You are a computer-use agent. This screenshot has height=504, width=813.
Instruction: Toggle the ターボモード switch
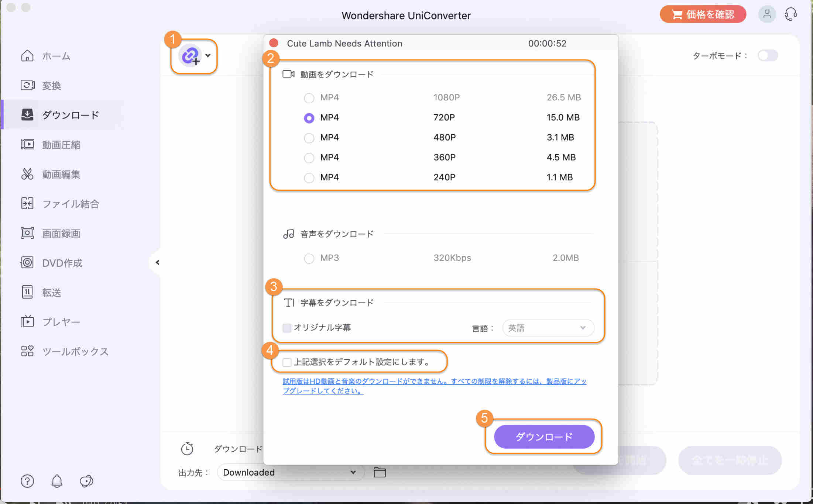pos(768,56)
